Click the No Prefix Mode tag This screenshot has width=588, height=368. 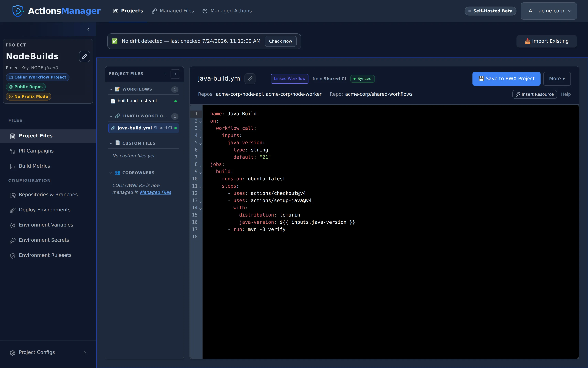point(28,96)
